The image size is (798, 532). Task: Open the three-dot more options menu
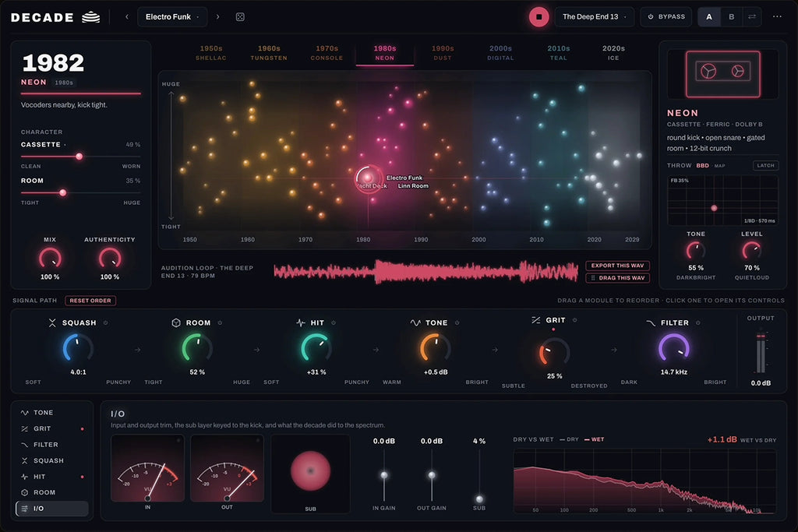(x=777, y=17)
